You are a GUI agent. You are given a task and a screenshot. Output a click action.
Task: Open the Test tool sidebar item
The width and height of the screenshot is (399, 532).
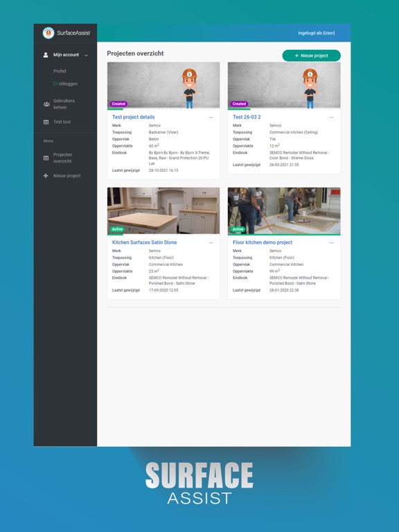coord(62,122)
